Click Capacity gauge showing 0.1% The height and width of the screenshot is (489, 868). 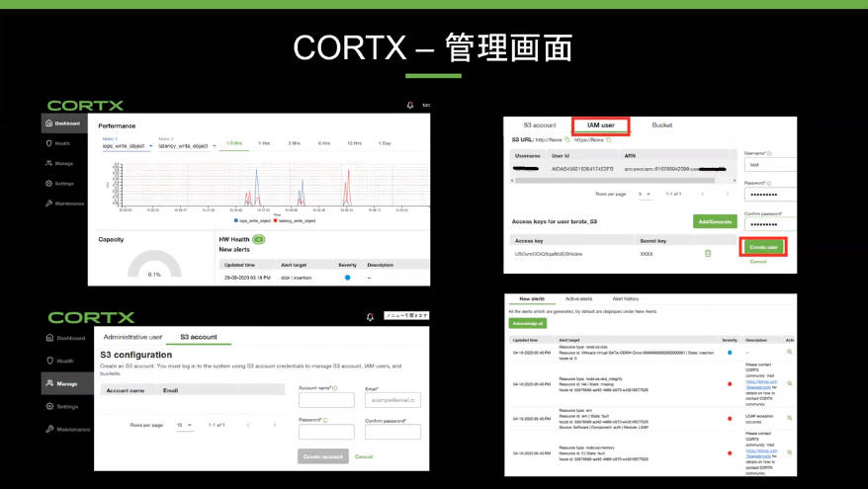pyautogui.click(x=154, y=265)
